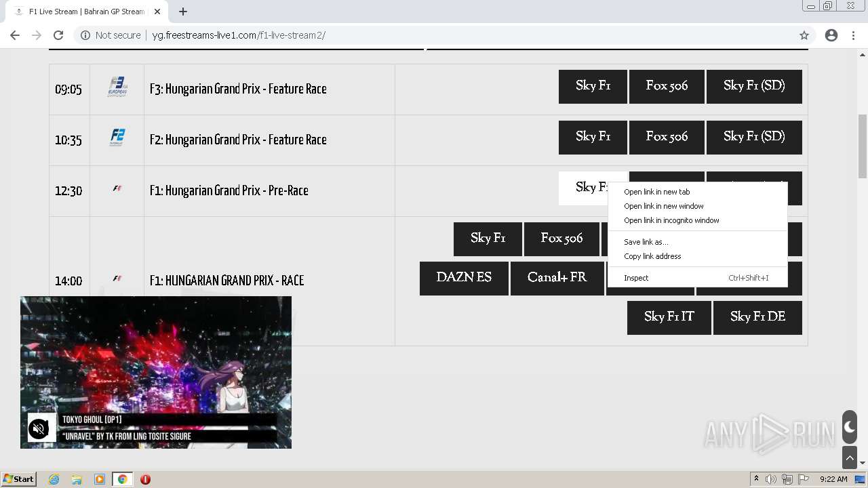The height and width of the screenshot is (488, 868).
Task: Close the F1 Live Stream tab
Action: pos(157,12)
